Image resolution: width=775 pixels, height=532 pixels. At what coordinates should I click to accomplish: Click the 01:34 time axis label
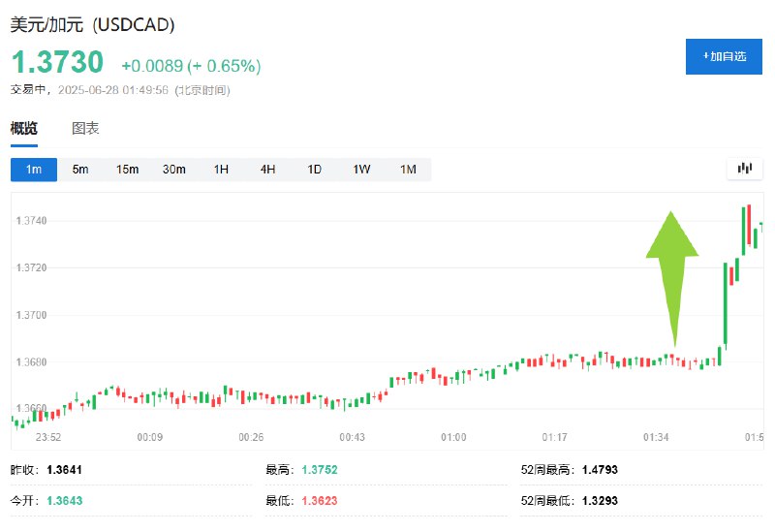(656, 437)
